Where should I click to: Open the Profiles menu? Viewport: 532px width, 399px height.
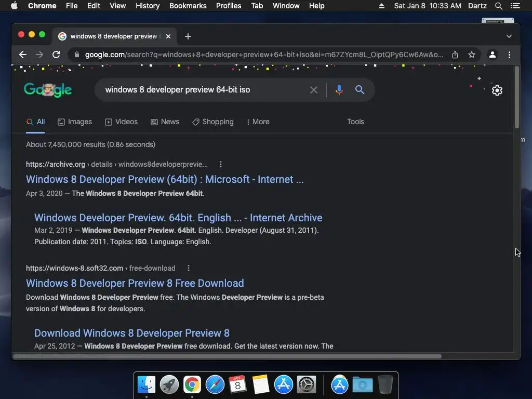pos(229,6)
